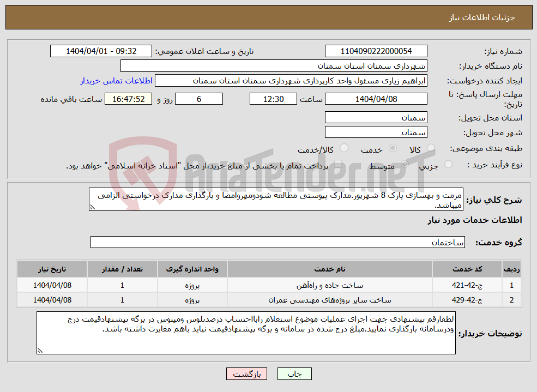Viewport: 537px width, 392px height.
Task: Click the تاریخ نیاز column header
Action: [52, 269]
